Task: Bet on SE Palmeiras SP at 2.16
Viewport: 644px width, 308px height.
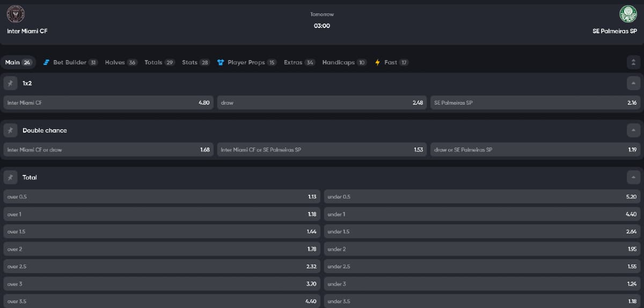Action: pos(536,102)
